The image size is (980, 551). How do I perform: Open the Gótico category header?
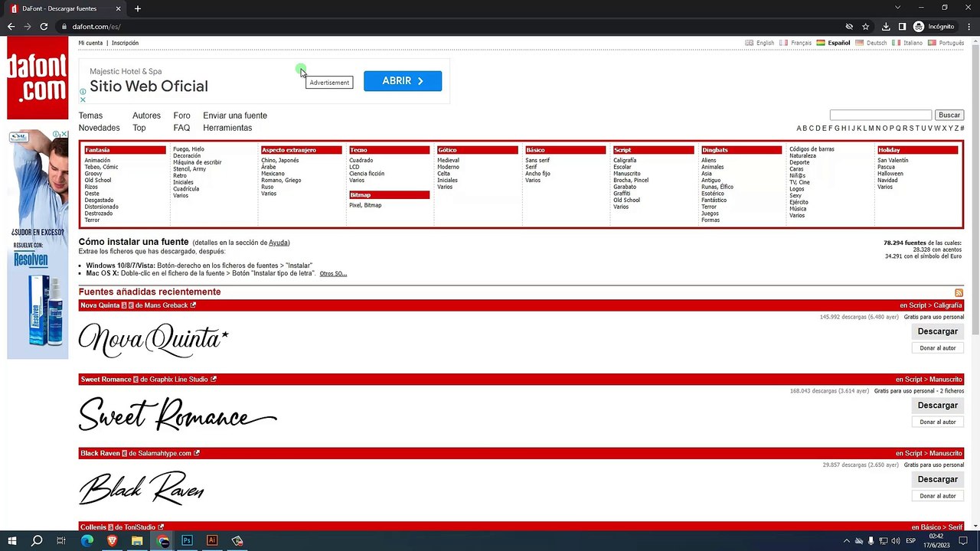coord(478,150)
